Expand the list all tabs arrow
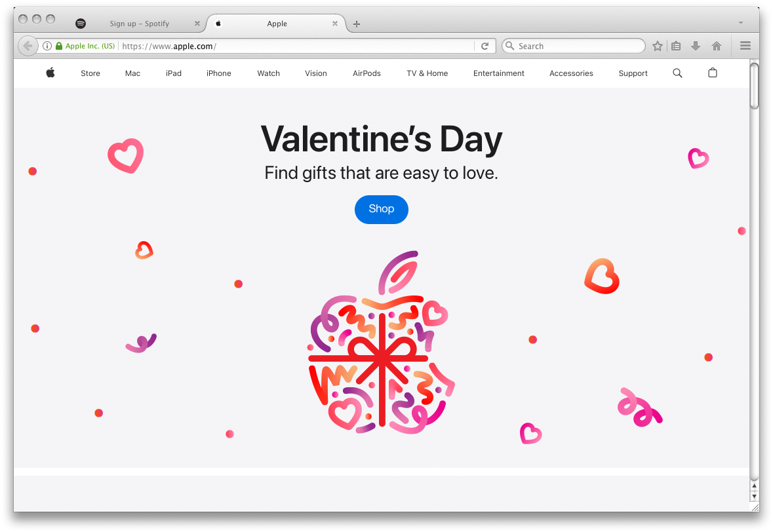This screenshot has width=773, height=532. pos(740,23)
